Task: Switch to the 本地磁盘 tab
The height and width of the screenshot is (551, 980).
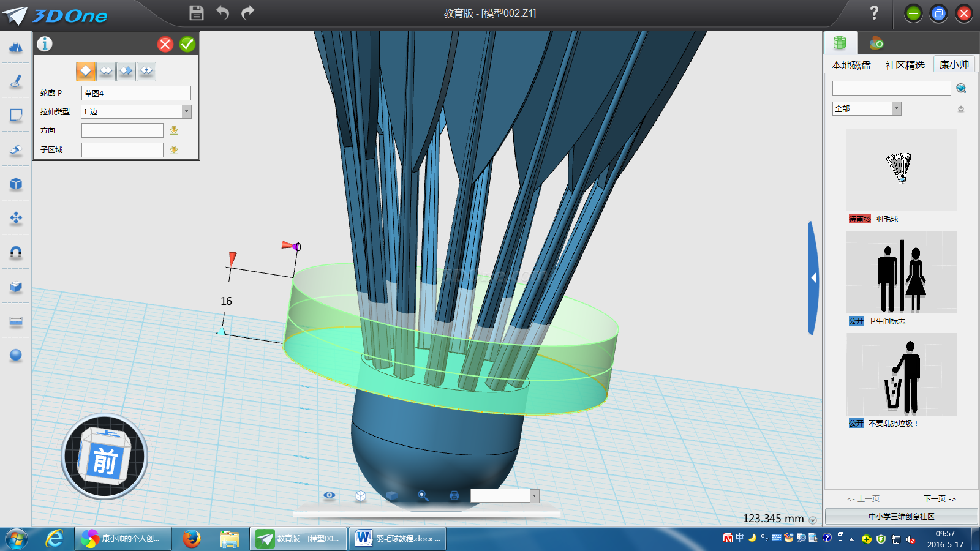Action: tap(851, 65)
